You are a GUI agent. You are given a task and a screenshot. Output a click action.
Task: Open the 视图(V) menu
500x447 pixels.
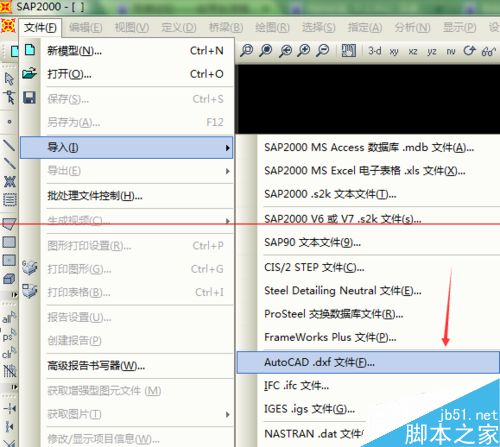tap(132, 27)
